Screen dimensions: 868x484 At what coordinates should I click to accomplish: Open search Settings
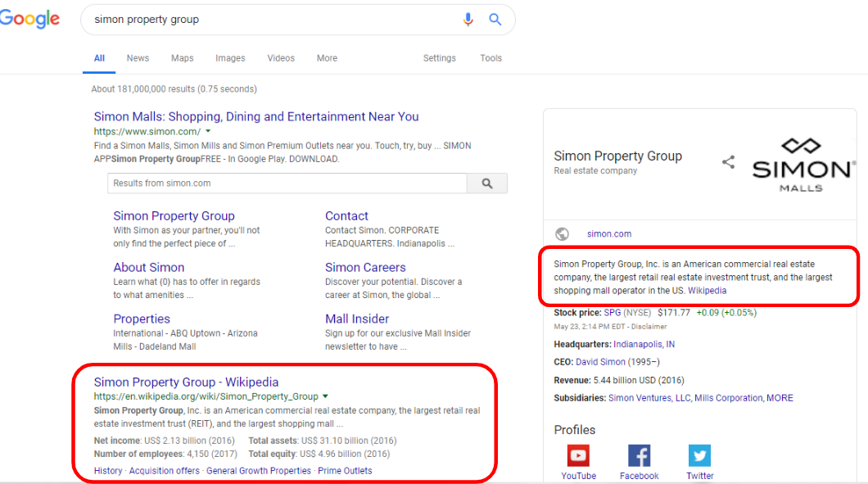tap(440, 58)
